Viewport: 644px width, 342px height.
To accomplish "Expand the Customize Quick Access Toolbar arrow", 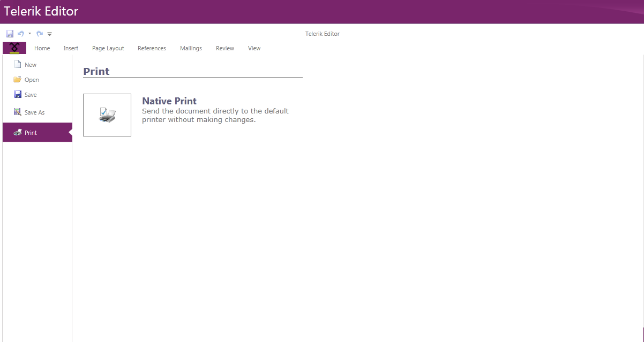I will point(49,34).
